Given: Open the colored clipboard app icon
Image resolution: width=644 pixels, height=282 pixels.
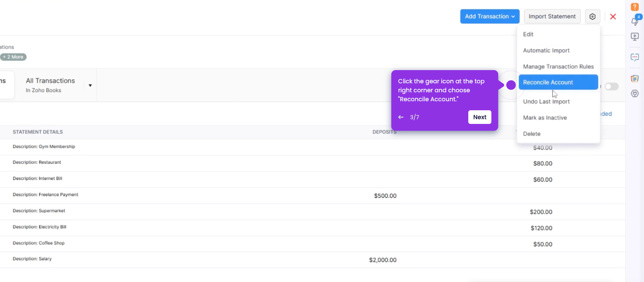Looking at the screenshot, I should 635,79.
